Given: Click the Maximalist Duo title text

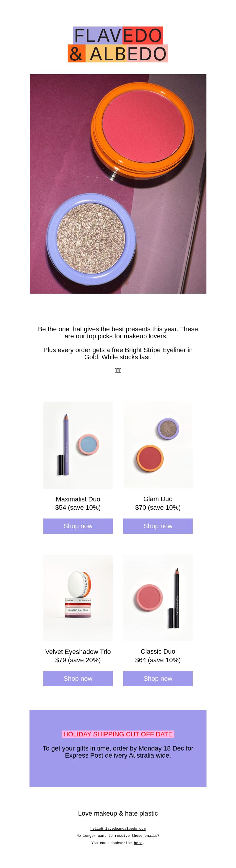Looking at the screenshot, I should [78, 499].
